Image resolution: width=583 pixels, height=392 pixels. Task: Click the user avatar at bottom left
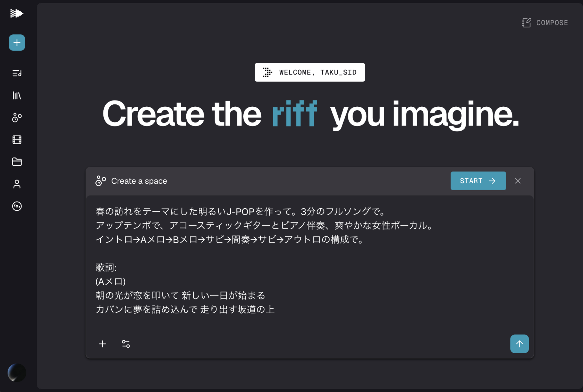click(17, 372)
